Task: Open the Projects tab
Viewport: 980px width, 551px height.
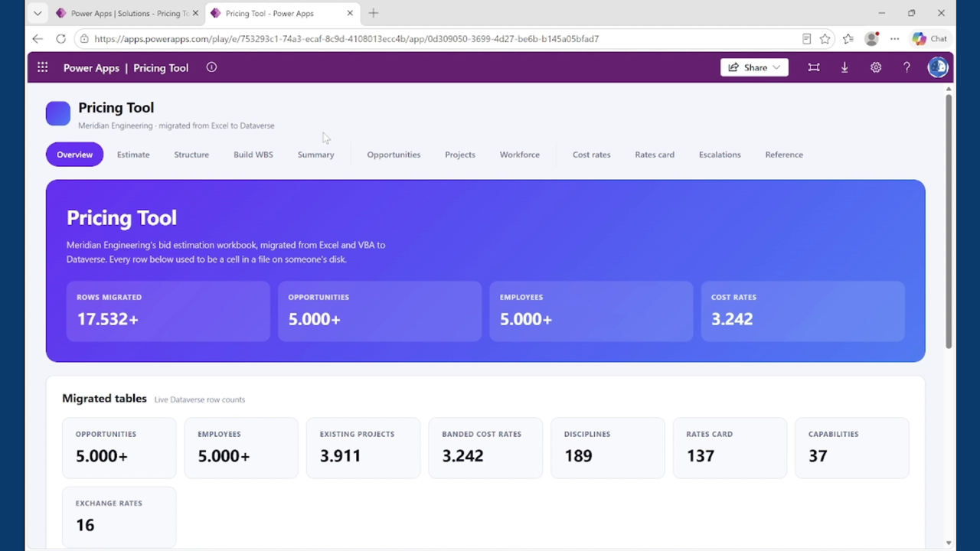Action: (x=460, y=155)
